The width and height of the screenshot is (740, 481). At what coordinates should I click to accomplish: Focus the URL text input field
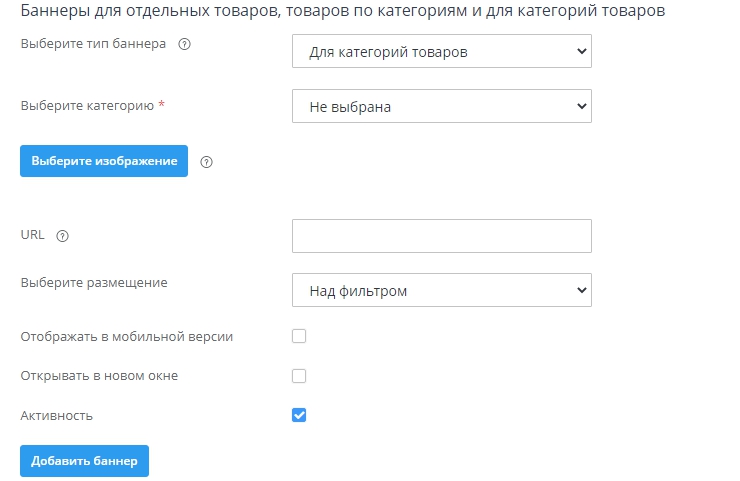point(441,236)
